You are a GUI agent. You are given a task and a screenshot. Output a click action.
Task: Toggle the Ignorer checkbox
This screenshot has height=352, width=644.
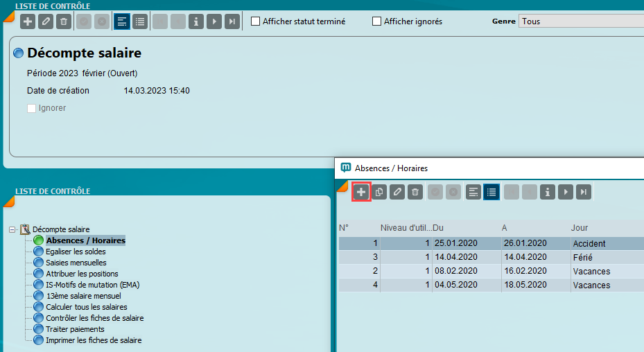pyautogui.click(x=31, y=108)
